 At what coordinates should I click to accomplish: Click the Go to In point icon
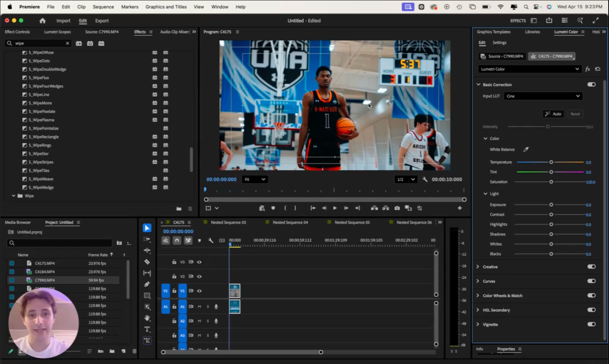313,208
